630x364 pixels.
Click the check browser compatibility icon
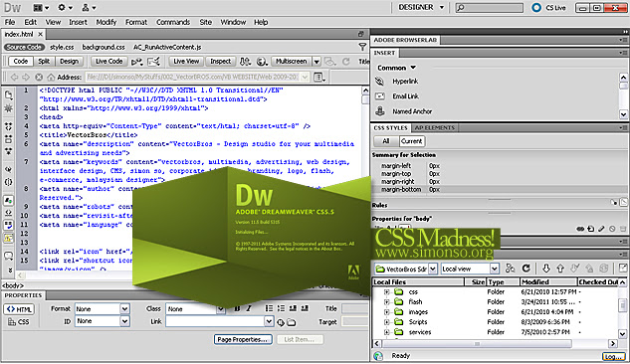pyautogui.click(x=153, y=62)
